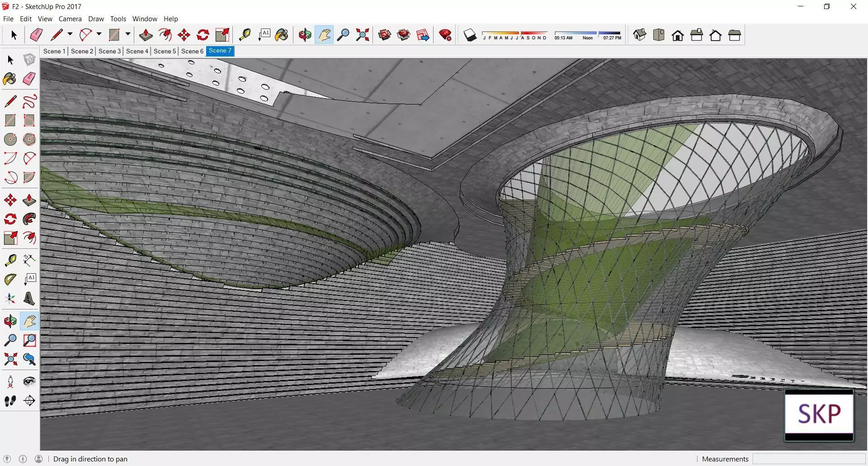
Task: Open the Camera menu
Action: (70, 19)
